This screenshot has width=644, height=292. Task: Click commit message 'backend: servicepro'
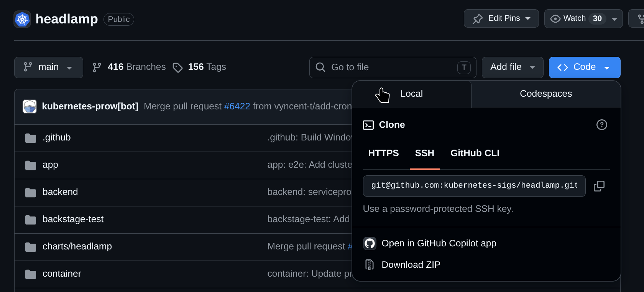click(310, 192)
